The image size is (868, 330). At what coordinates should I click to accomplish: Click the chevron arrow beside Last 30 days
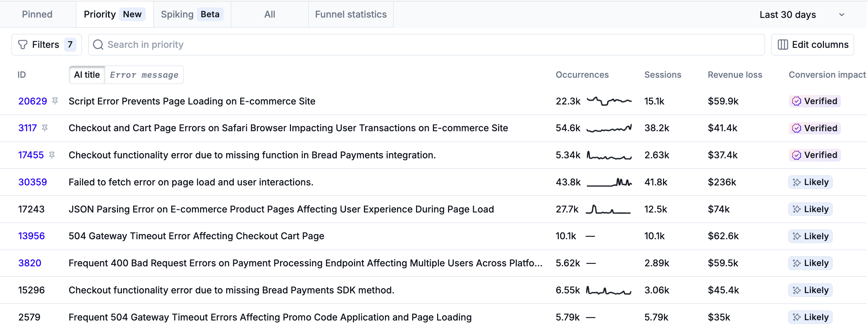(842, 15)
